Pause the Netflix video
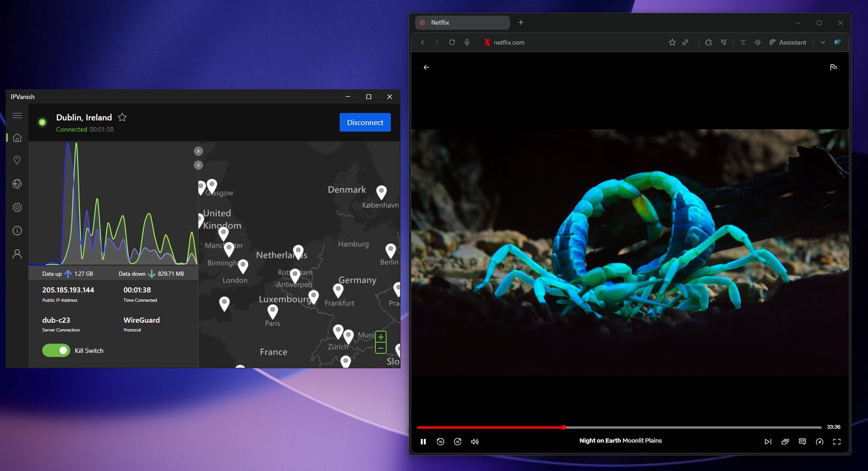This screenshot has width=868, height=471. pyautogui.click(x=423, y=442)
